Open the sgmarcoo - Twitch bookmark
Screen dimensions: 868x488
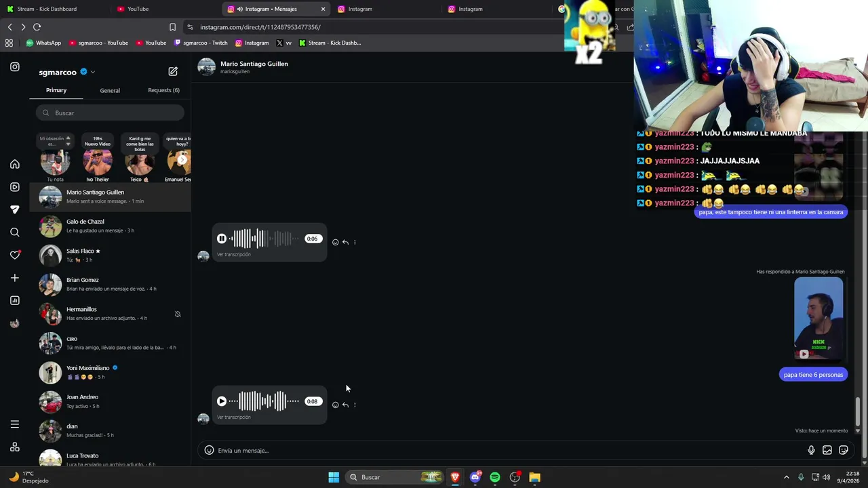tap(201, 43)
